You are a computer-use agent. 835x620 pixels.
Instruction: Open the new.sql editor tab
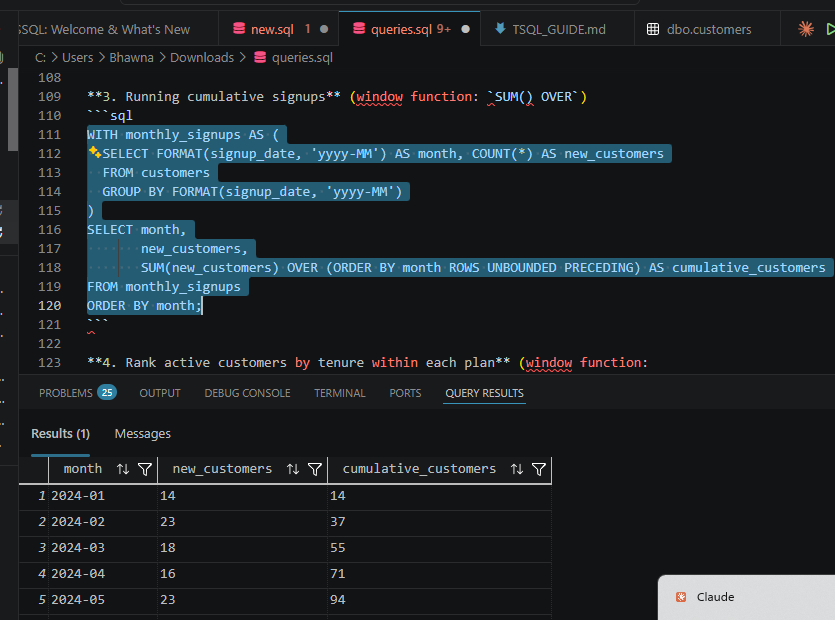tap(273, 29)
